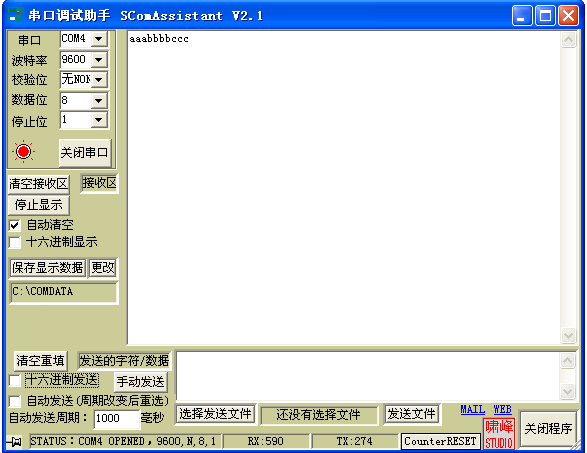The height and width of the screenshot is (453, 587).
Task: Click the pin icon in the status bar
Action: (15, 442)
